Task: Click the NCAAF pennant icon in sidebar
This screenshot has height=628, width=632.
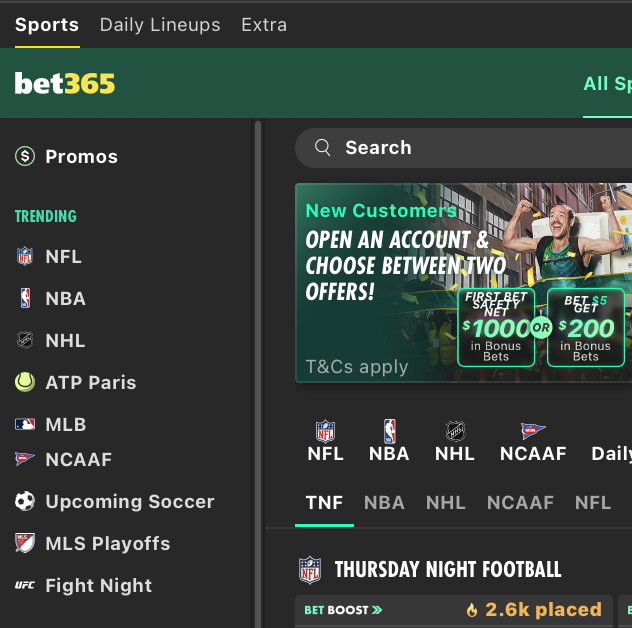Action: click(x=25, y=459)
